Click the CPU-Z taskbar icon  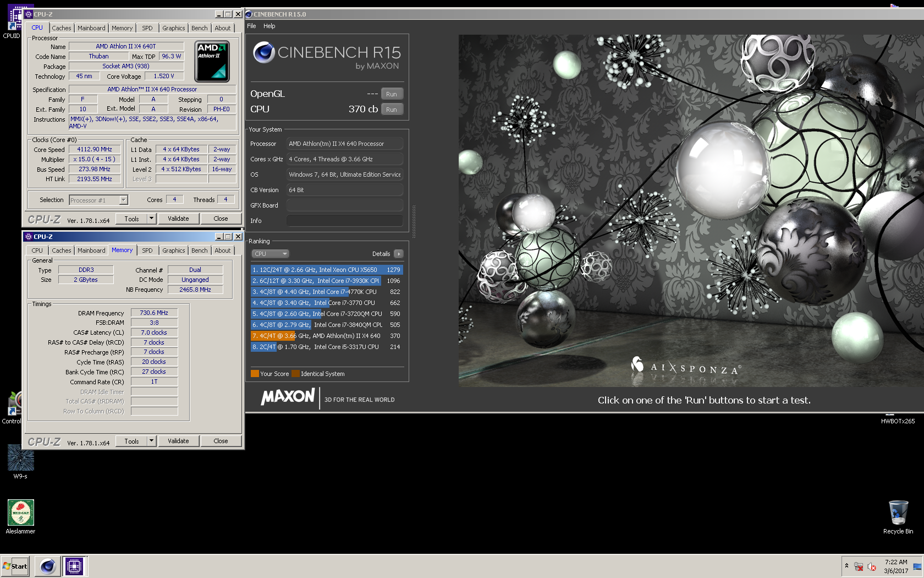pos(74,566)
